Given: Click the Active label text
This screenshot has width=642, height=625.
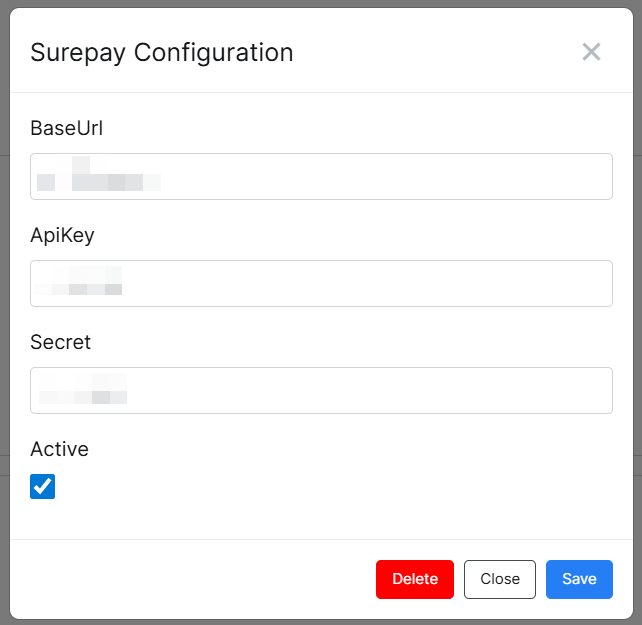Looking at the screenshot, I should tap(59, 449).
